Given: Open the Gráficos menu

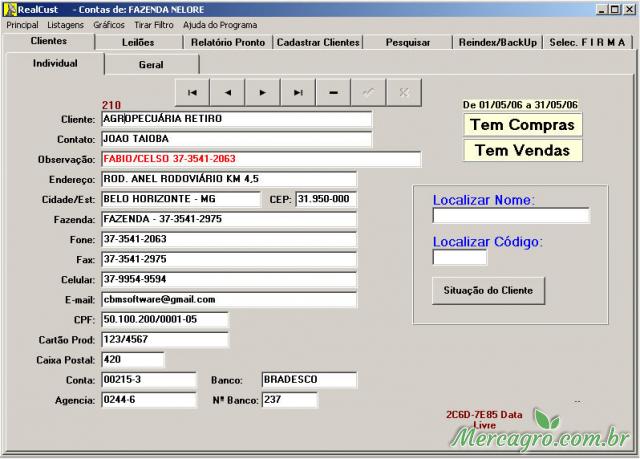Looking at the screenshot, I should [x=109, y=25].
